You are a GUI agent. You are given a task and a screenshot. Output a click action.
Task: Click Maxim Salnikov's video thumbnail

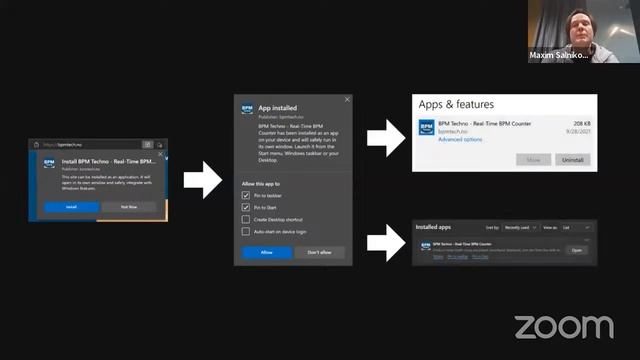(584, 31)
